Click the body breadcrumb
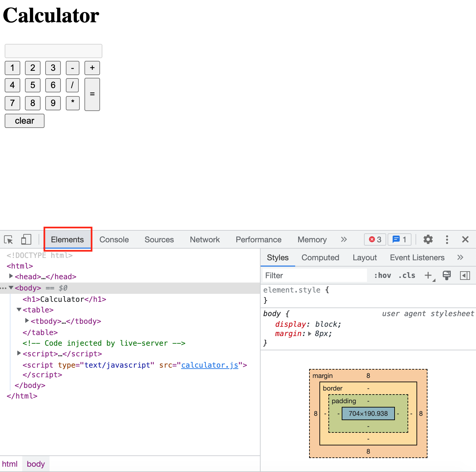476x472 pixels. [x=36, y=464]
